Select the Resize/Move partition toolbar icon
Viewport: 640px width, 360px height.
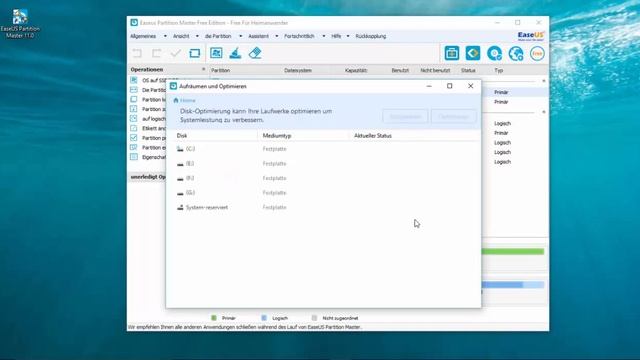(x=216, y=53)
